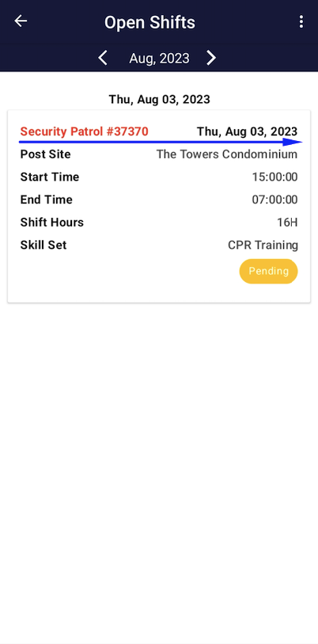Image resolution: width=318 pixels, height=644 pixels.
Task: Tap the card's Thu, Aug 03, 2023 date
Action: 247,131
